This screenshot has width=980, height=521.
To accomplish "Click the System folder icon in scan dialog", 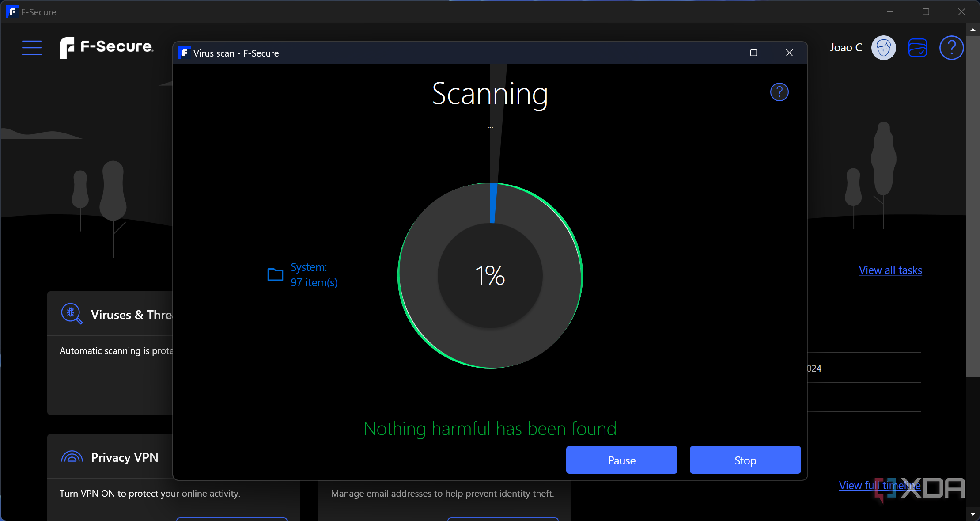I will tap(275, 274).
